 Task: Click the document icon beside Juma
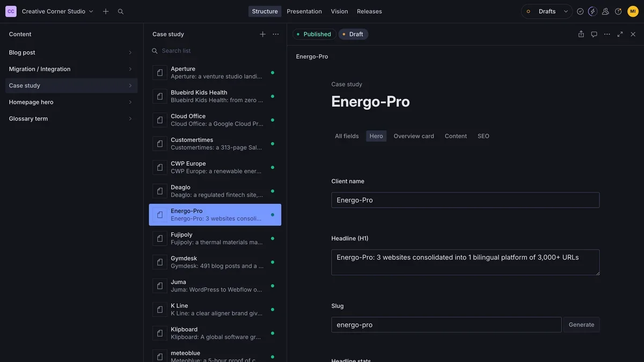[160, 286]
